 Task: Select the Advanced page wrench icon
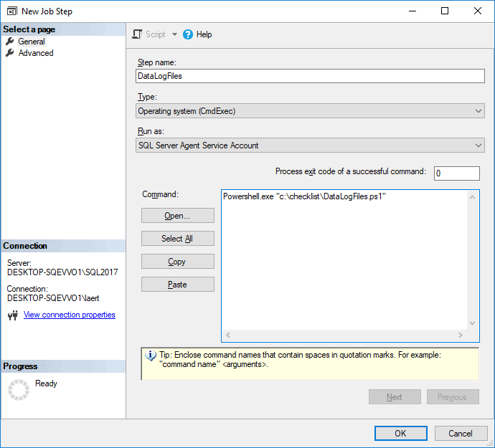point(10,53)
